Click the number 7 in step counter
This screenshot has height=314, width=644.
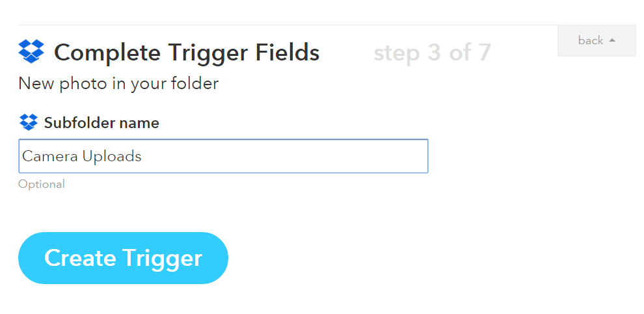pos(484,53)
